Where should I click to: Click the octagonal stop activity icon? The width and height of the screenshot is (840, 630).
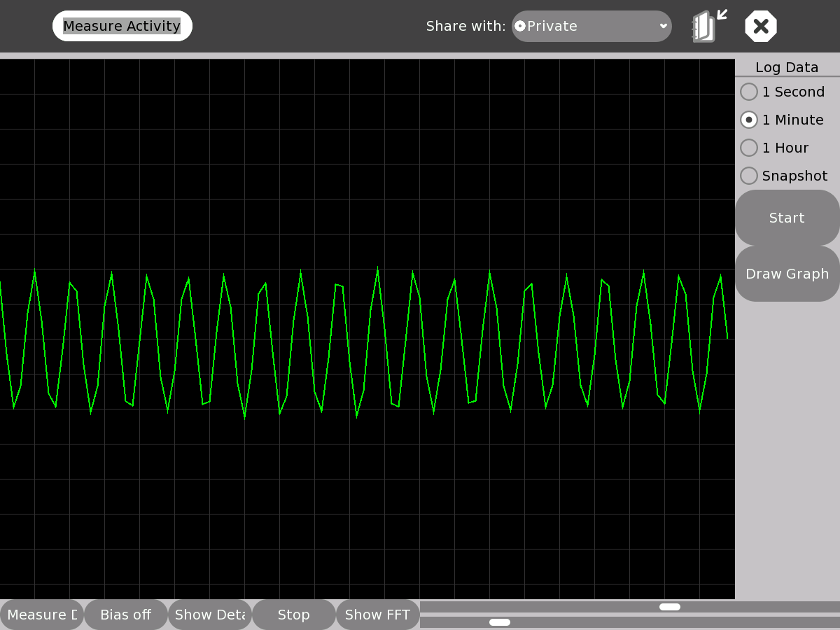tap(761, 27)
